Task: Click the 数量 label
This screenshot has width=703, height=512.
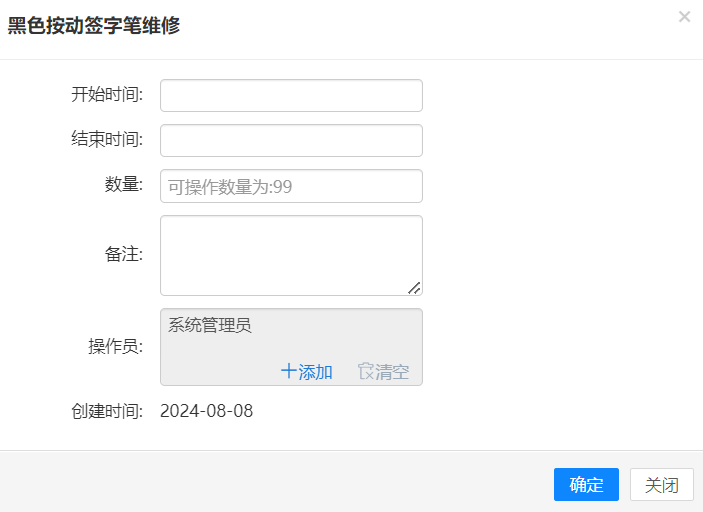Action: pyautogui.click(x=124, y=185)
